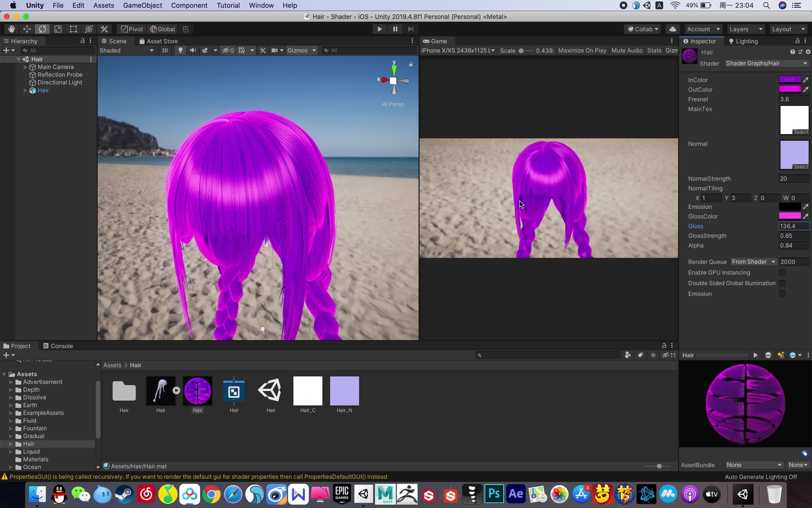Open Layout dropdown

[x=788, y=29]
